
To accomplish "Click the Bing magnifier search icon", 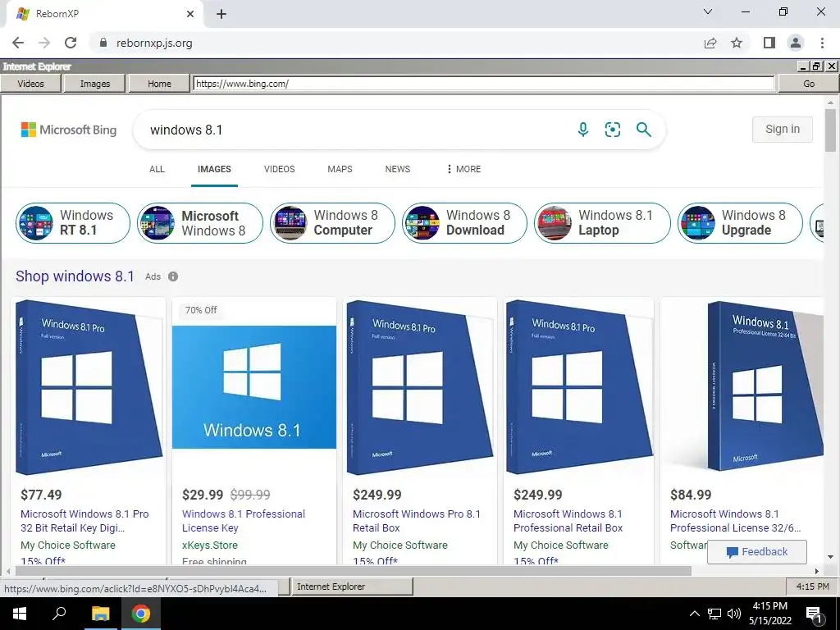I will 643,130.
